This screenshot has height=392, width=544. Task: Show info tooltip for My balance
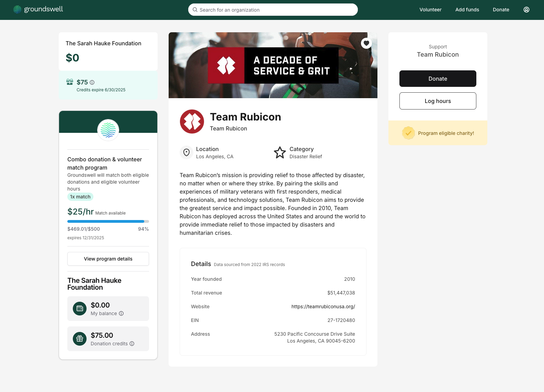tap(121, 313)
